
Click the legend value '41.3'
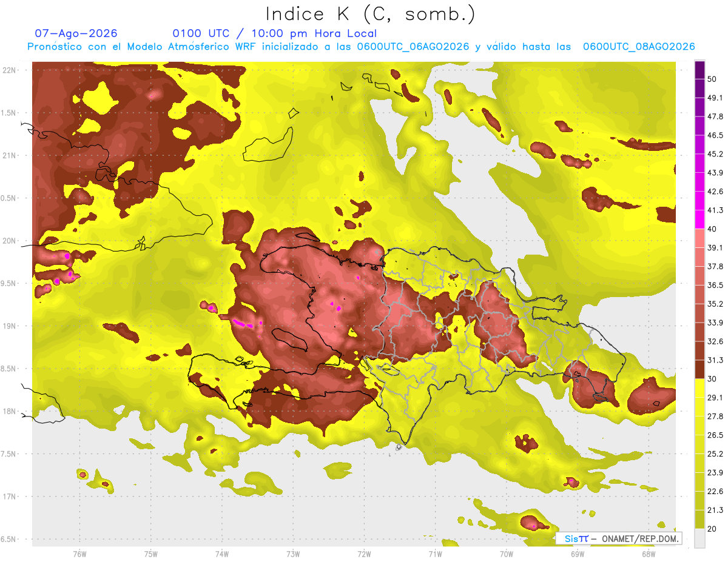(715, 210)
